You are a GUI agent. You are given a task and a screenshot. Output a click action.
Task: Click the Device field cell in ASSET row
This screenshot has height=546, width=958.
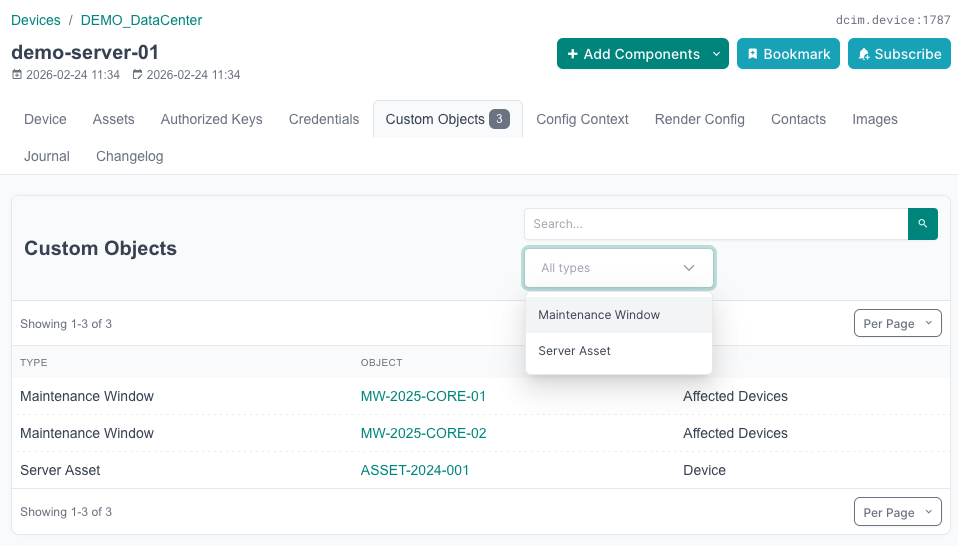point(704,470)
